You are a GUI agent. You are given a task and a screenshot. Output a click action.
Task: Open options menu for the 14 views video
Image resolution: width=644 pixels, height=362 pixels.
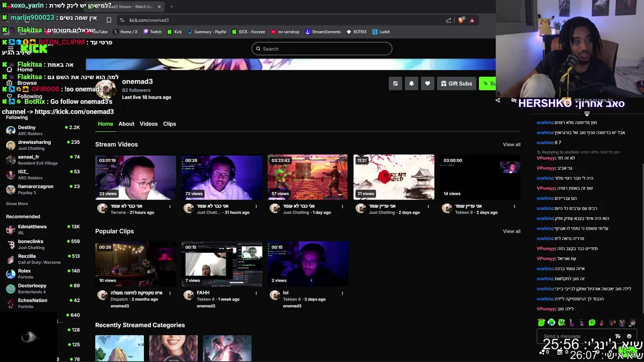(x=514, y=207)
